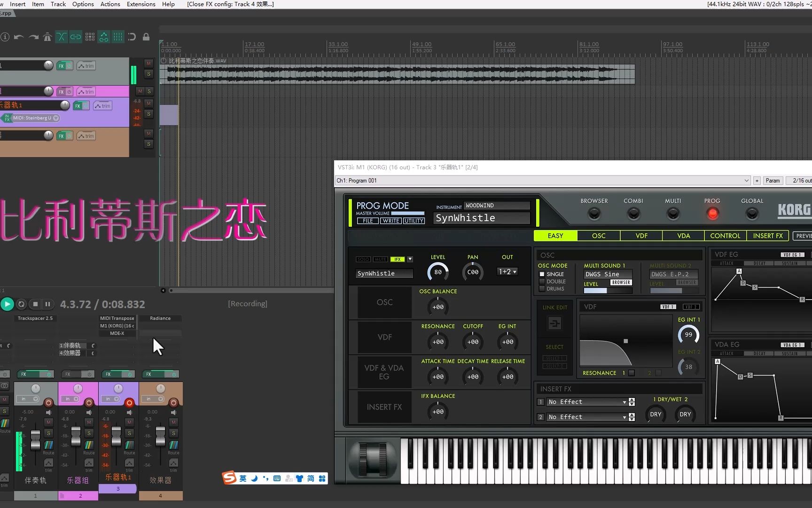Toggle FX bypass on 乐器组 mixer strip
812x508 pixels.
pyautogui.click(x=89, y=374)
